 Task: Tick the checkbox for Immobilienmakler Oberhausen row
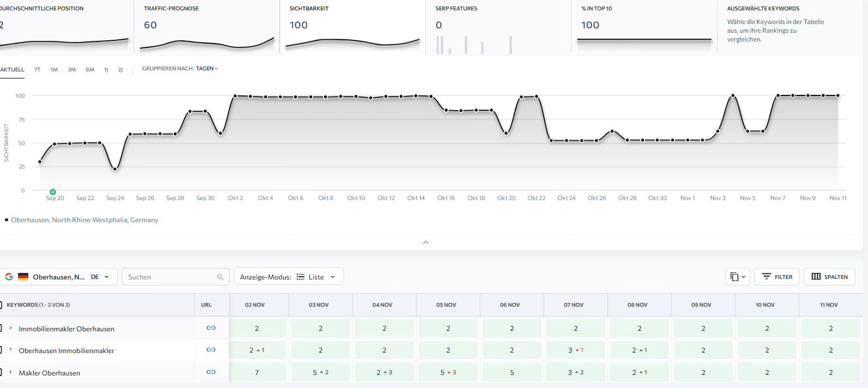point(1,328)
